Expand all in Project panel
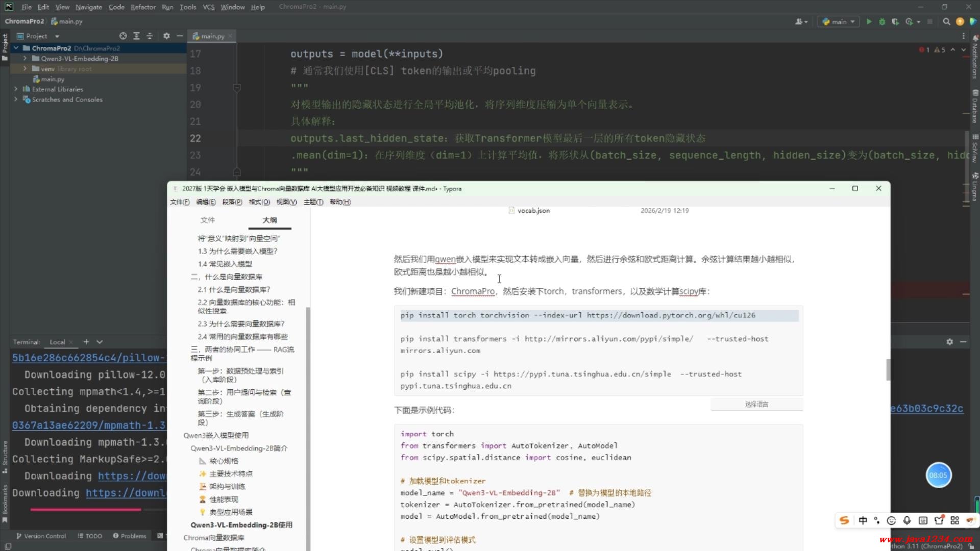 click(x=136, y=36)
